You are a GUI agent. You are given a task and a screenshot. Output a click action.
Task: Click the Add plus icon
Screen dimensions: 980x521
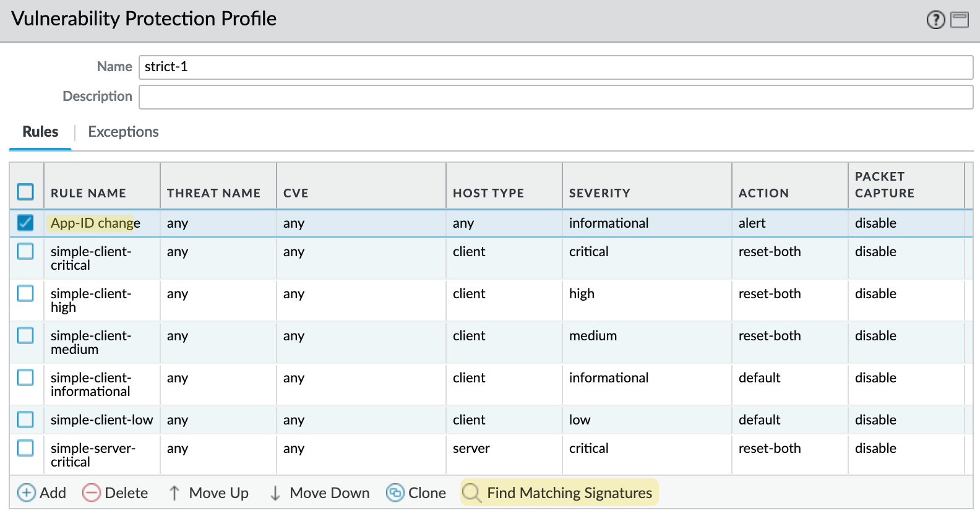click(26, 493)
